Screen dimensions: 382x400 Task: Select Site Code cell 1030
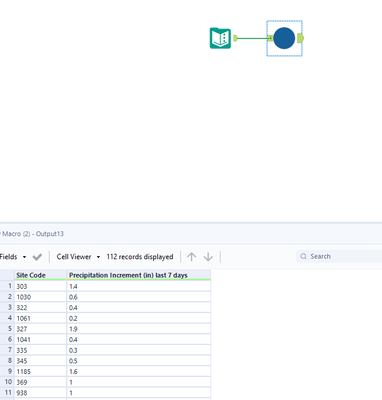(x=40, y=297)
